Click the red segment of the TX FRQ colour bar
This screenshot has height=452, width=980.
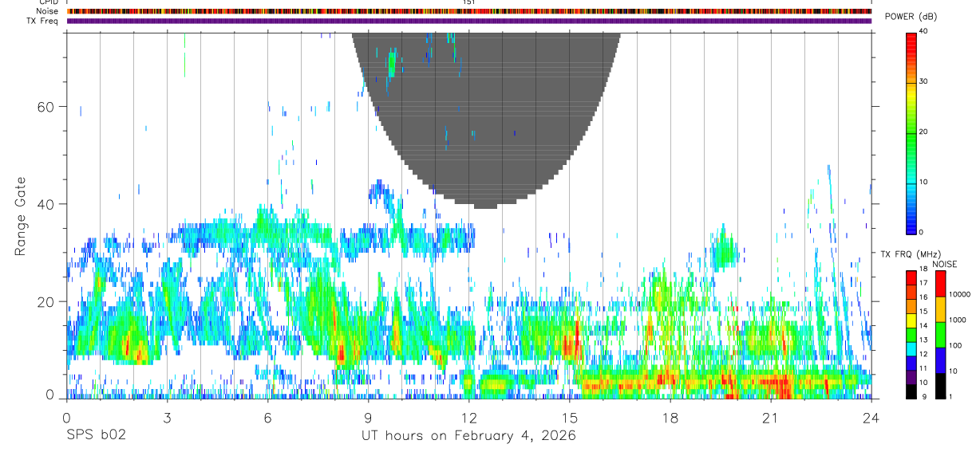tap(911, 278)
